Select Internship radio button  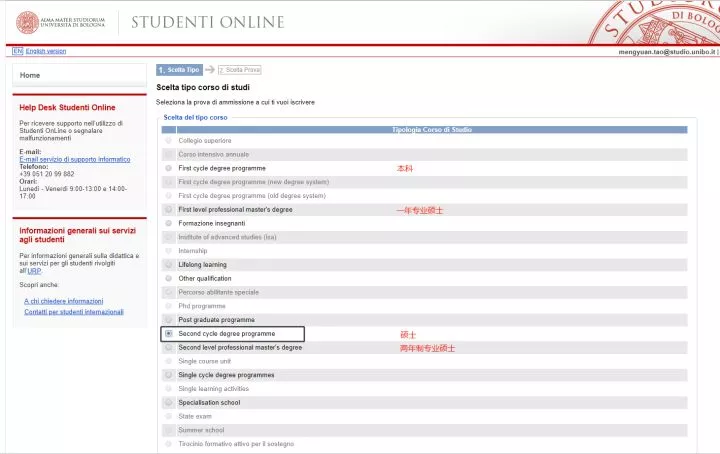(169, 251)
